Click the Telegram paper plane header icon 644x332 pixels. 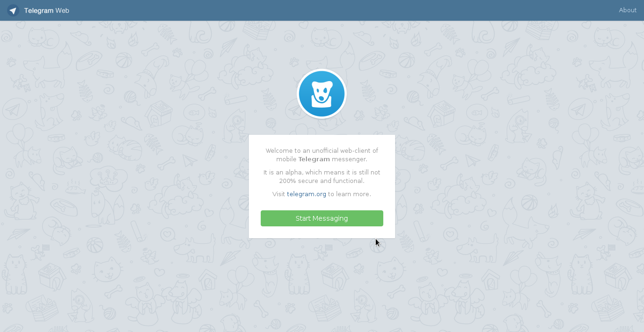pyautogui.click(x=13, y=10)
